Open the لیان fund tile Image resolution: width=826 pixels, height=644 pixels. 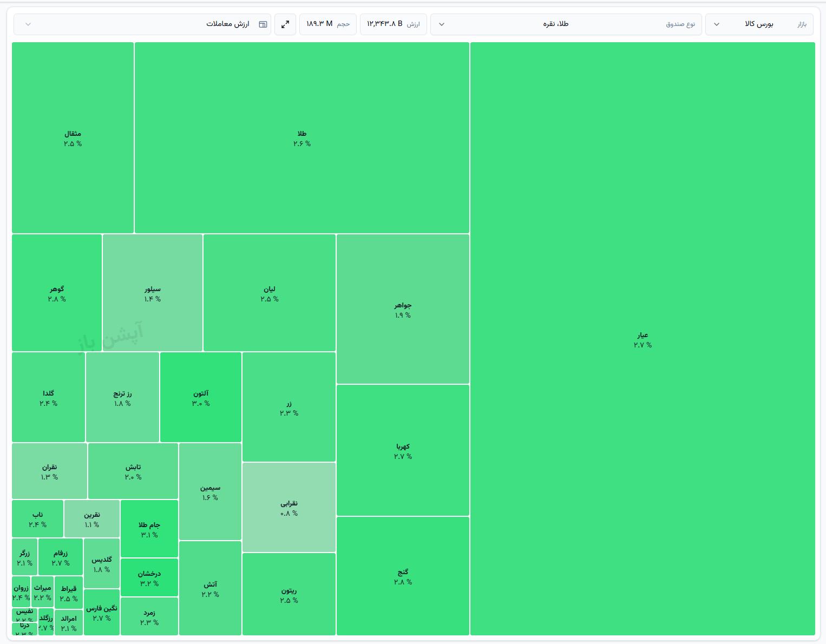pyautogui.click(x=270, y=293)
